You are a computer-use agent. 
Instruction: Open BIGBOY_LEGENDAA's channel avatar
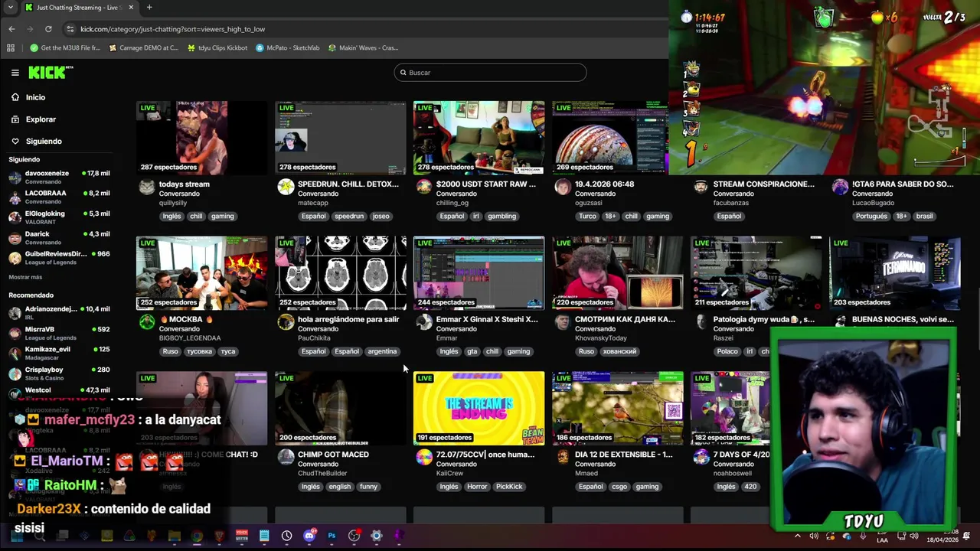[x=147, y=322]
